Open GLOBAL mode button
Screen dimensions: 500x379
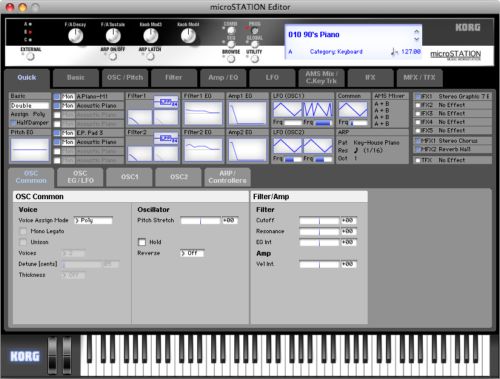(255, 44)
